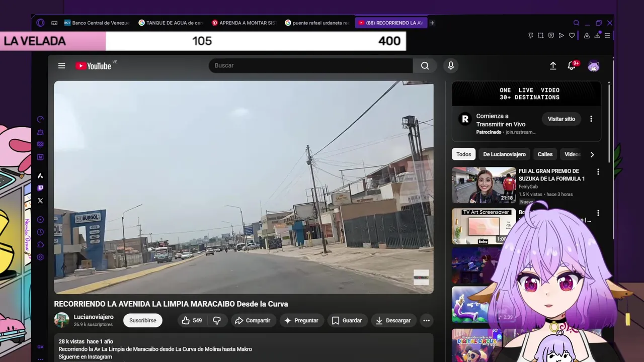This screenshot has height=362, width=644.
Task: Subscribe to Lucianoviajero with Suscribirse button
Action: (x=143, y=320)
